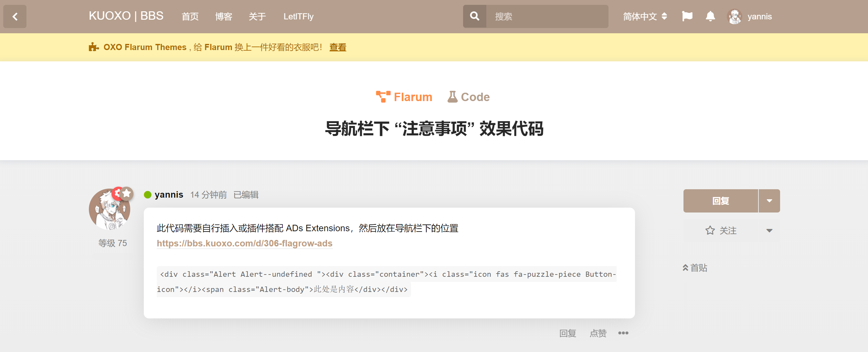
Task: Open the bbs.kuoxo.com flagrow-ads link
Action: pos(244,243)
